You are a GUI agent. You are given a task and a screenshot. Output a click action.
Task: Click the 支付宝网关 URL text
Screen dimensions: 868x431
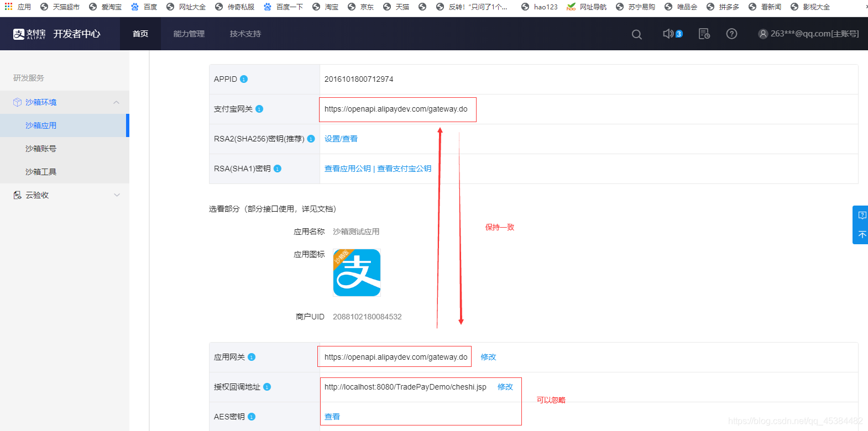point(396,109)
